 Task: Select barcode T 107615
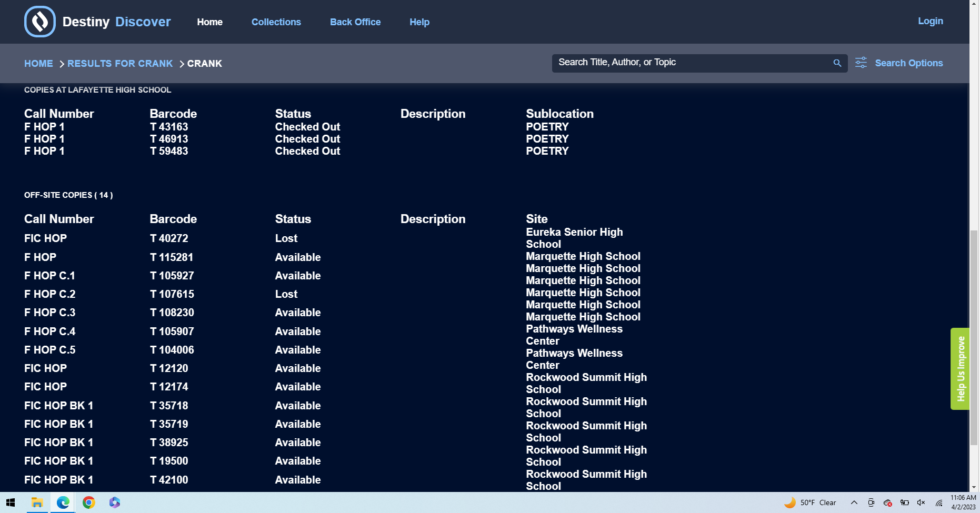(172, 294)
